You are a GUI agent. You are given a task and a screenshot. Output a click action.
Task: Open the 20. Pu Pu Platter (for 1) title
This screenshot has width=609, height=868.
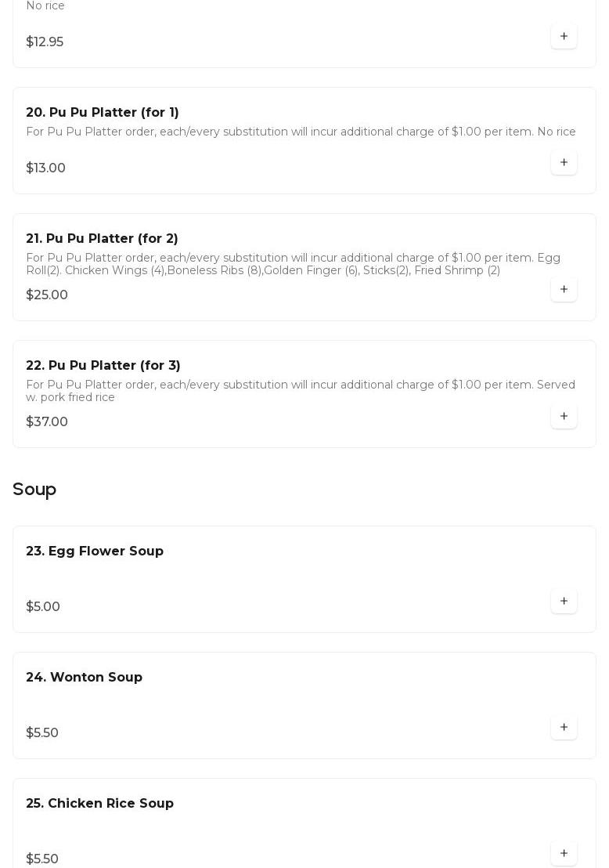click(103, 113)
